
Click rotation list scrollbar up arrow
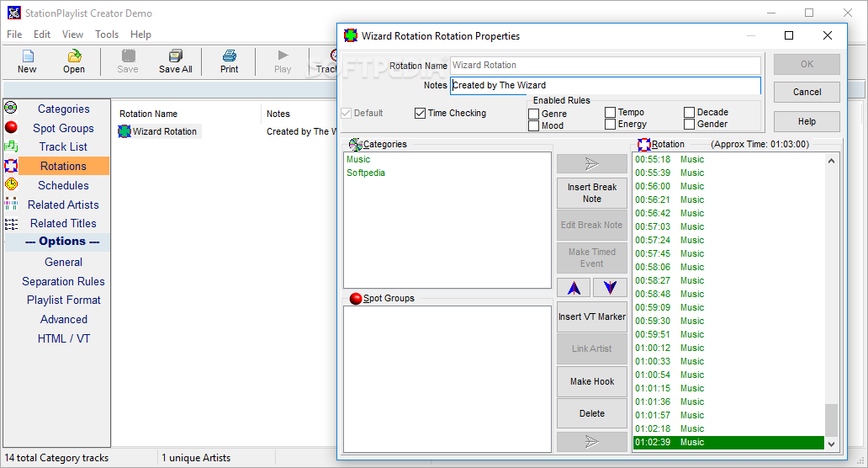[831, 161]
